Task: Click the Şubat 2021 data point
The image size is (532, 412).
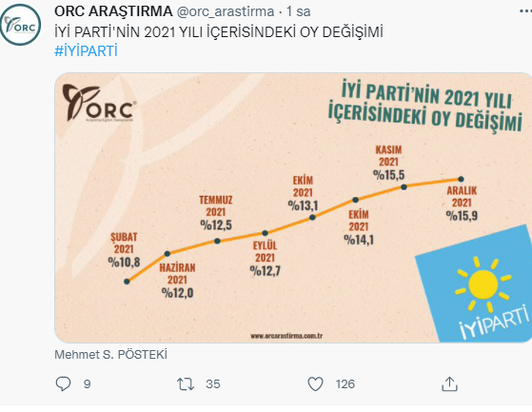Action: 127,282
